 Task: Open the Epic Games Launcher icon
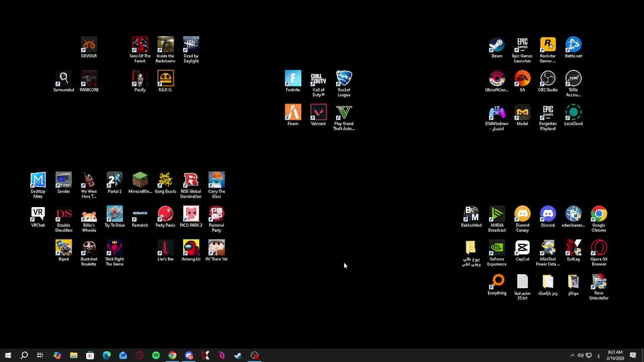tap(522, 50)
